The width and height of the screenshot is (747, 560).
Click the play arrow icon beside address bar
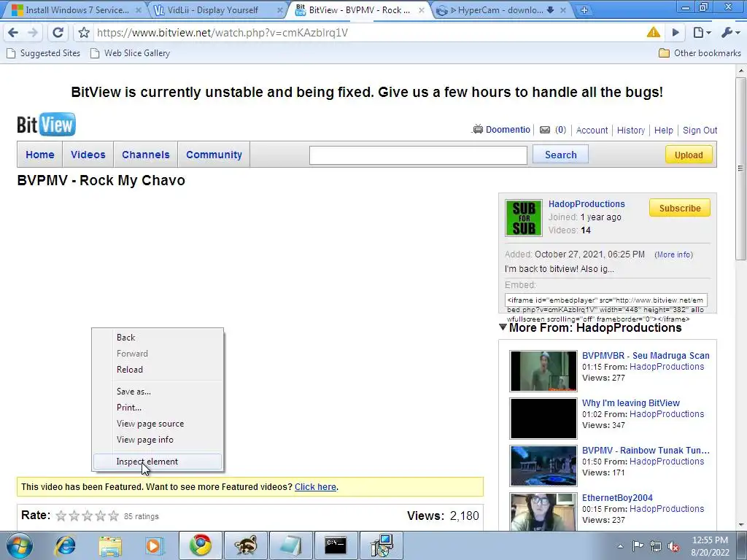pos(676,32)
